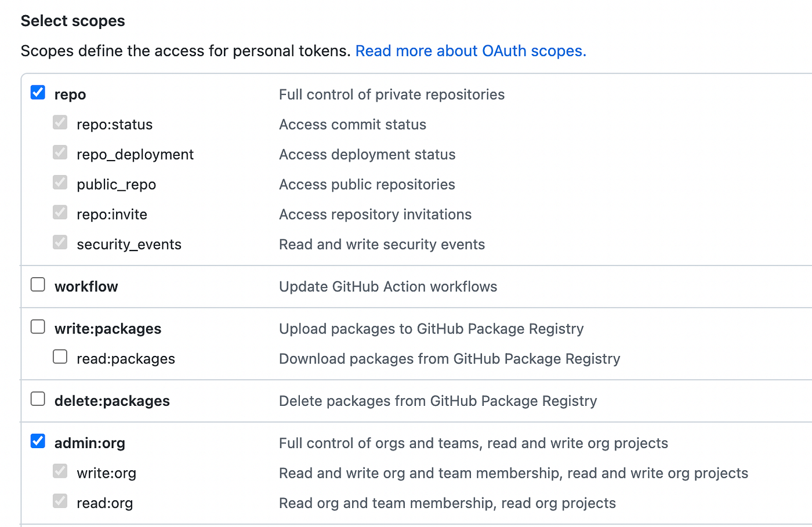Click the security_events checkbox
This screenshot has width=812, height=527.
[x=60, y=242]
